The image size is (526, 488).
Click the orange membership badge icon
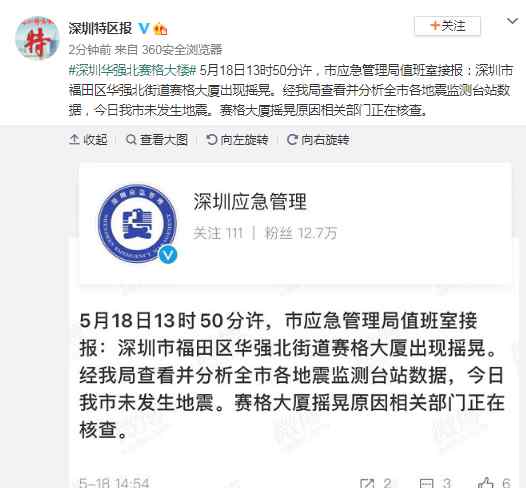pyautogui.click(x=160, y=29)
